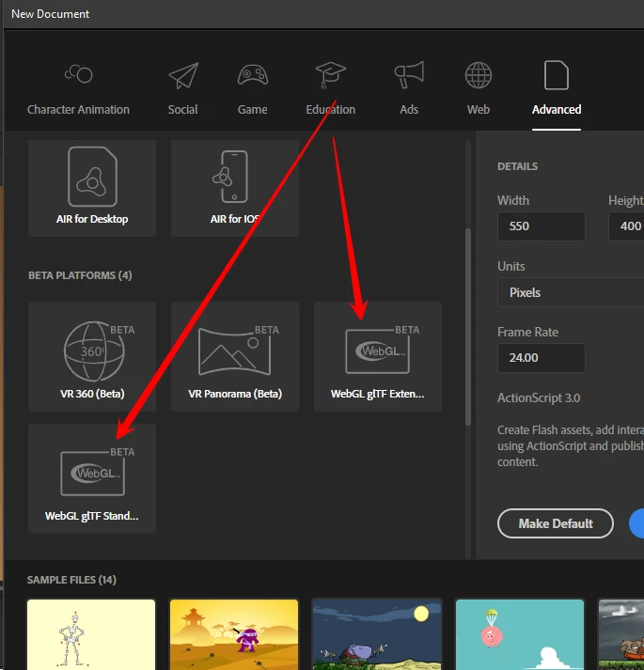Select the WebGL glTF Extended preset icon
Image resolution: width=644 pixels, height=670 pixels.
383,350
